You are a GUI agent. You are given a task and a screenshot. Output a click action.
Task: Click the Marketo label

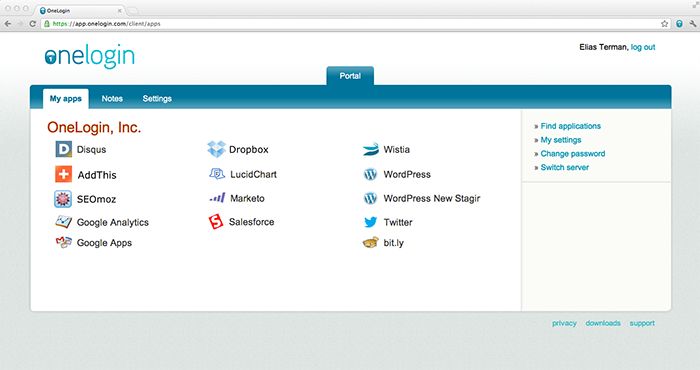[x=247, y=198]
